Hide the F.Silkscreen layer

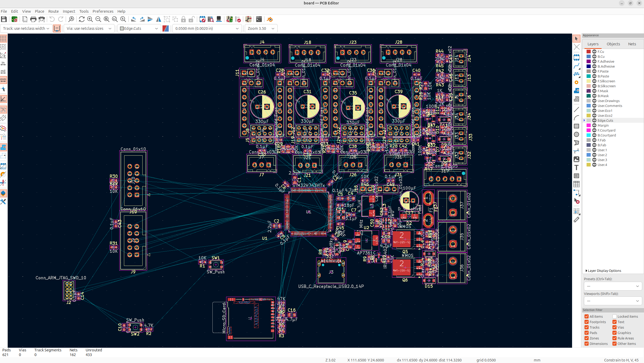pos(594,81)
